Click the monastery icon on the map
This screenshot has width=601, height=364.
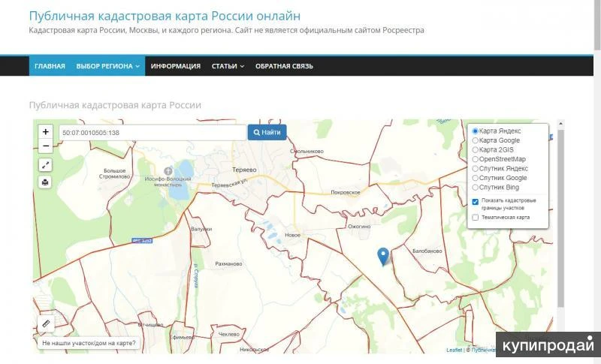pos(168,171)
